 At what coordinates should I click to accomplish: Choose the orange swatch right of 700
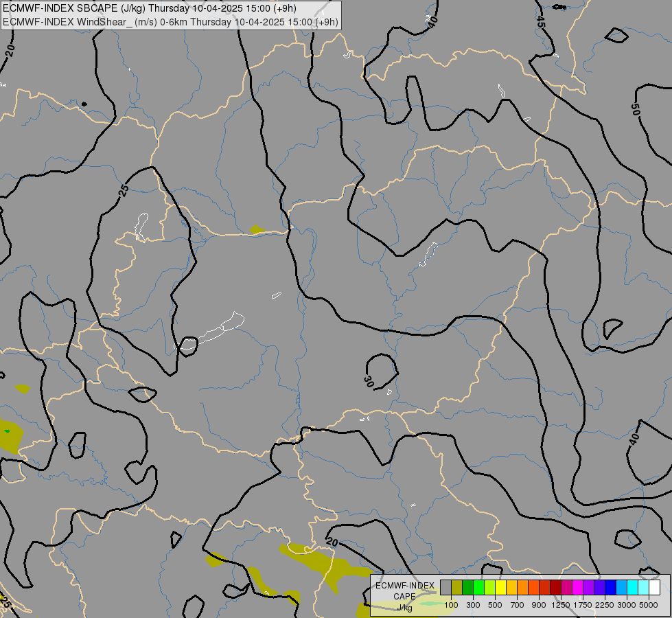coord(522,588)
